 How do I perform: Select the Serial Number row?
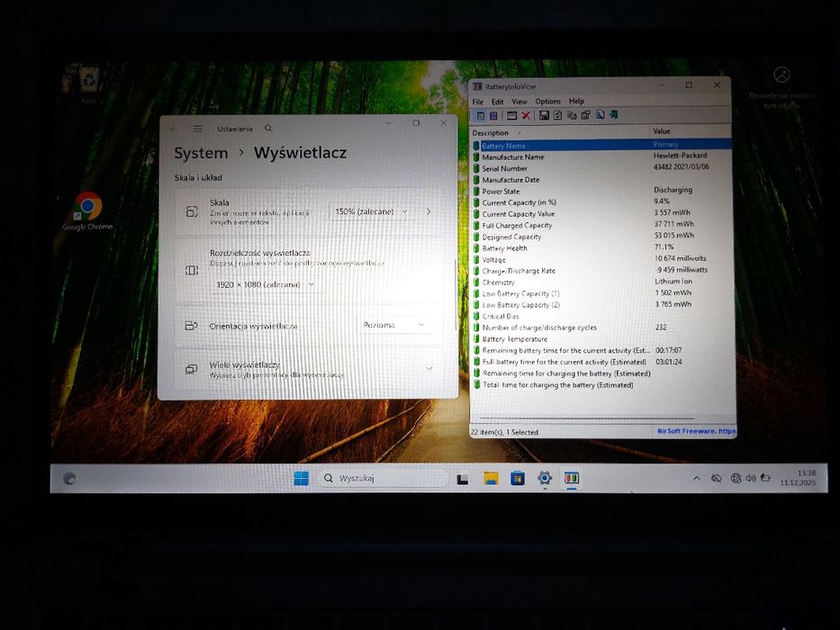(x=601, y=168)
